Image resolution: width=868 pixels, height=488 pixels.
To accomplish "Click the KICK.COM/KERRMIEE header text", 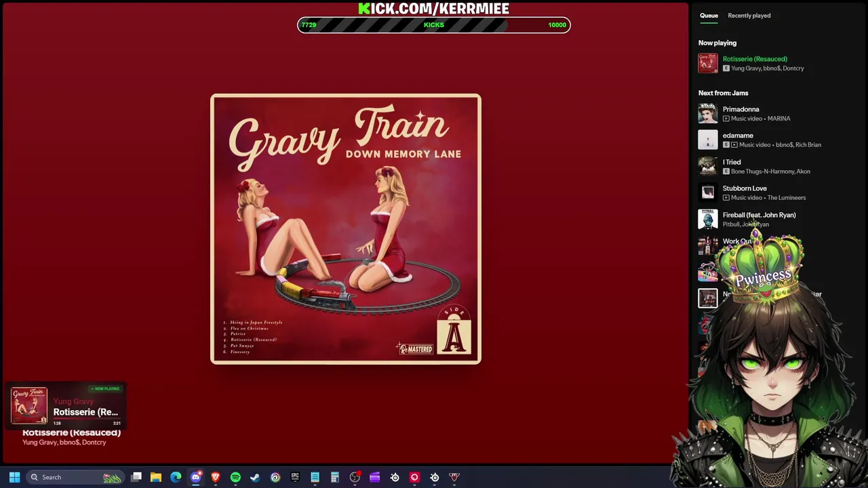I will click(x=434, y=8).
